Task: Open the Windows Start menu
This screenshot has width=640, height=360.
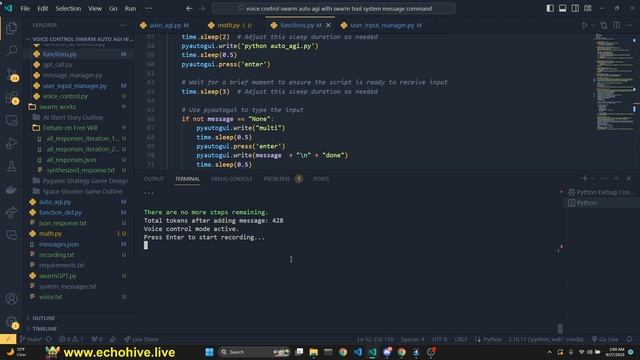Action: [209, 352]
